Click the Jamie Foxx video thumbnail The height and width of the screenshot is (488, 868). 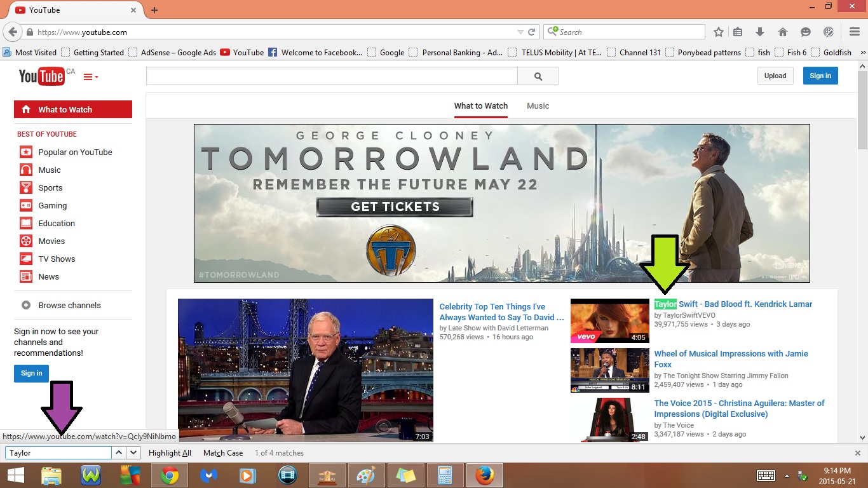point(610,370)
